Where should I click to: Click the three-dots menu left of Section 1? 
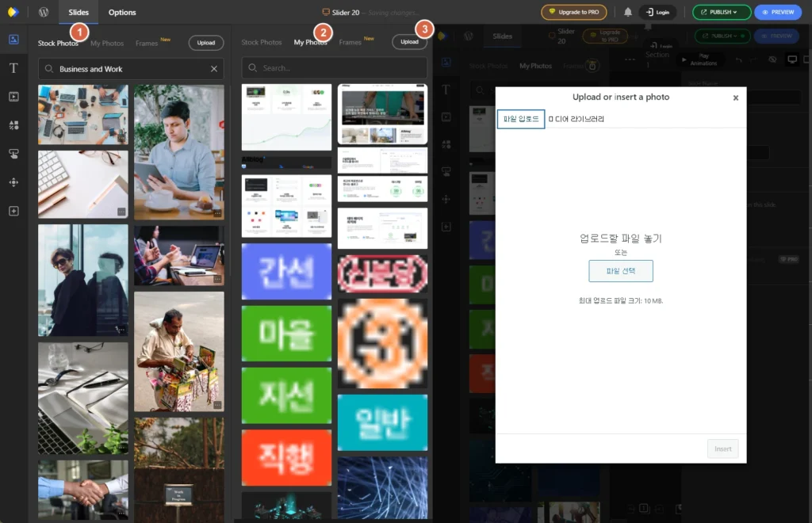[x=630, y=59]
